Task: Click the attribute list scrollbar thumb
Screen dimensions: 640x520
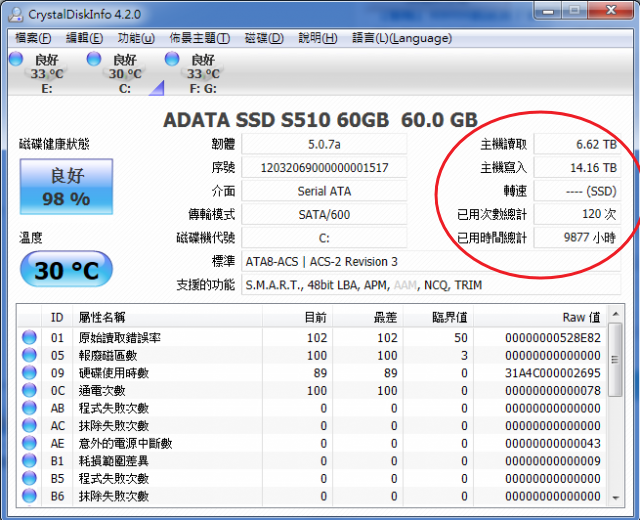Action: pyautogui.click(x=615, y=360)
